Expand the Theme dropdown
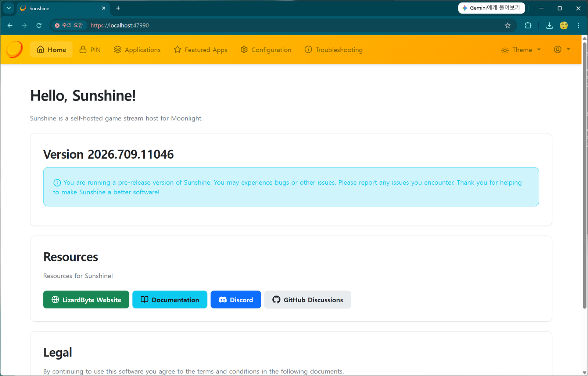This screenshot has width=588, height=376. point(521,50)
